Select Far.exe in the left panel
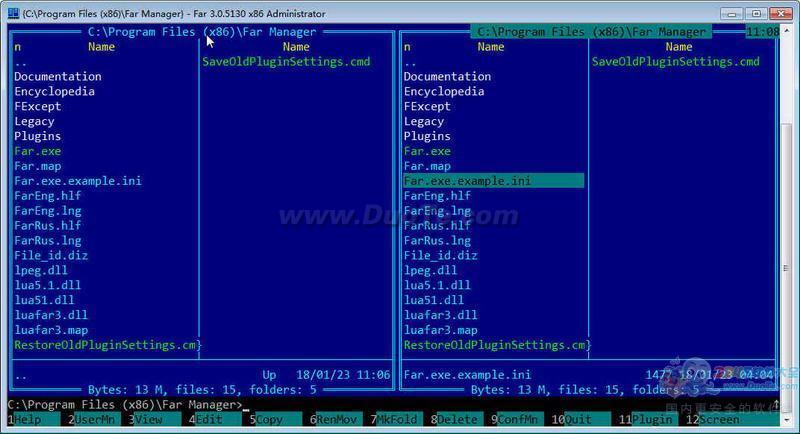The image size is (800, 434). coord(38,151)
